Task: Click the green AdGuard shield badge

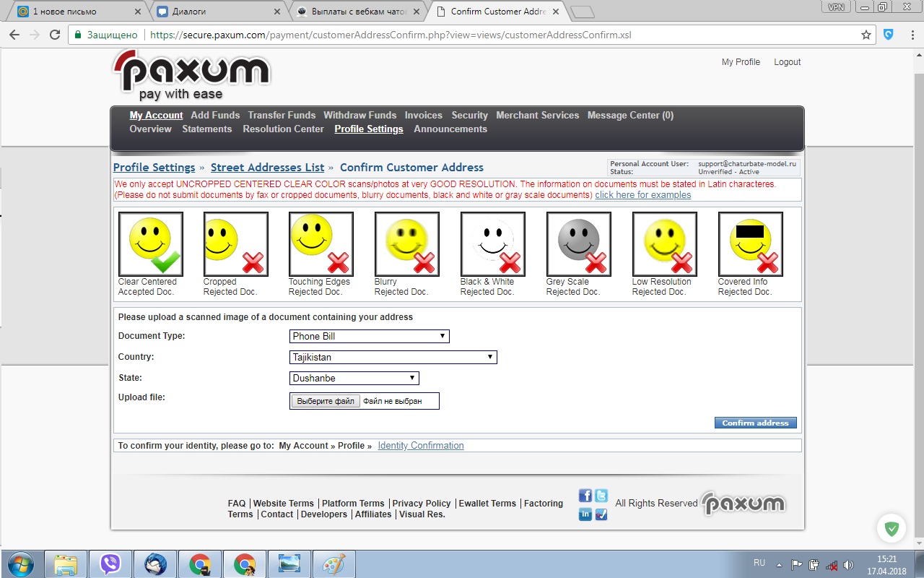Action: tap(892, 529)
